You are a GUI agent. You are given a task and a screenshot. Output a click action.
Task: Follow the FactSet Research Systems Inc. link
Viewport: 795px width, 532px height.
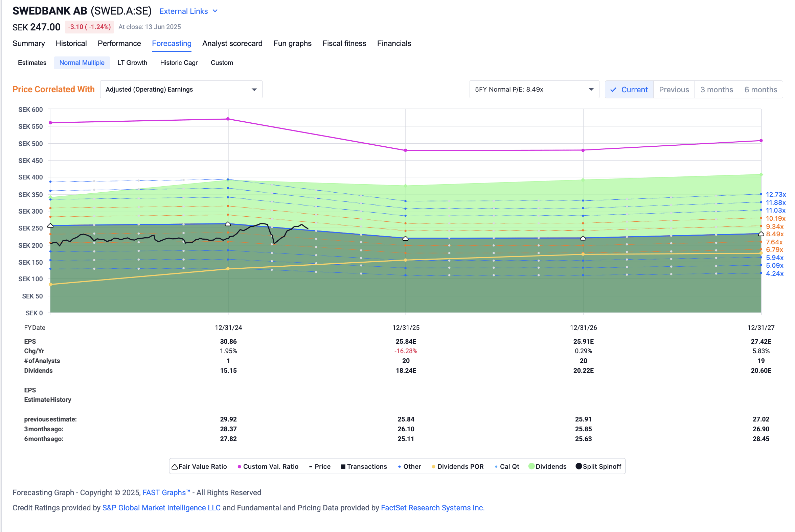point(432,508)
